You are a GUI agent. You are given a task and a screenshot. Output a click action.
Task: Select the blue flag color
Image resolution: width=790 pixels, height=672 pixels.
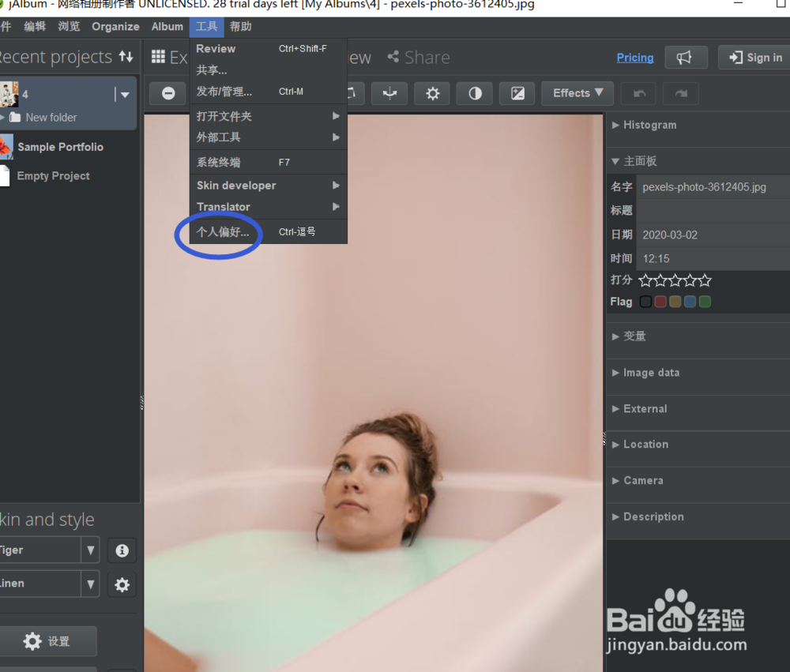click(x=690, y=302)
